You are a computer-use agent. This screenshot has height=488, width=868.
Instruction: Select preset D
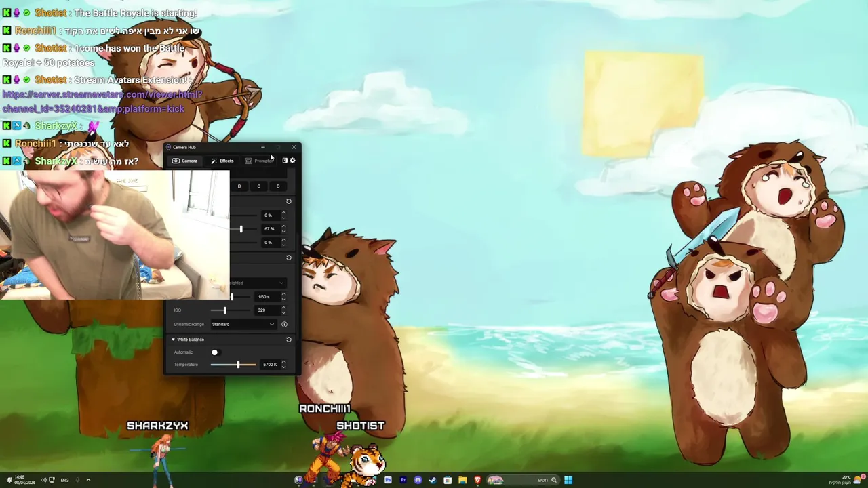click(278, 186)
